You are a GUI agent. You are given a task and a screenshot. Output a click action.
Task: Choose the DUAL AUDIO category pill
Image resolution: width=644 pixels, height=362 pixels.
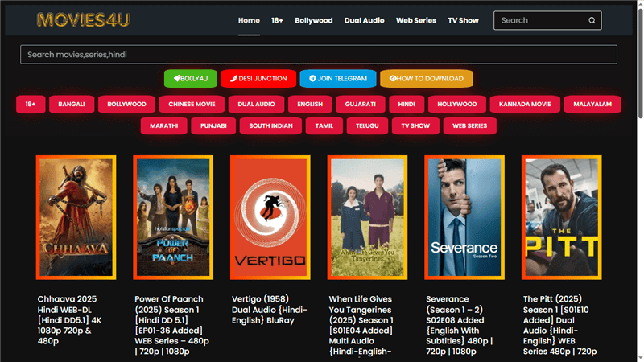(x=256, y=105)
